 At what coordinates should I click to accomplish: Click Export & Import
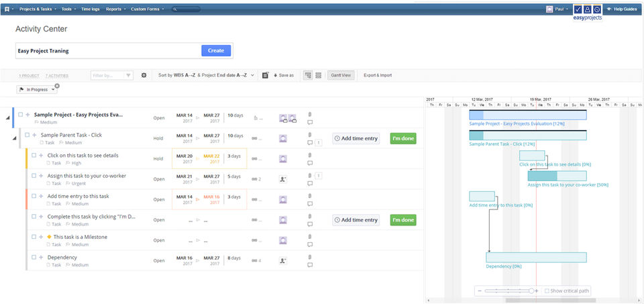pyautogui.click(x=378, y=76)
